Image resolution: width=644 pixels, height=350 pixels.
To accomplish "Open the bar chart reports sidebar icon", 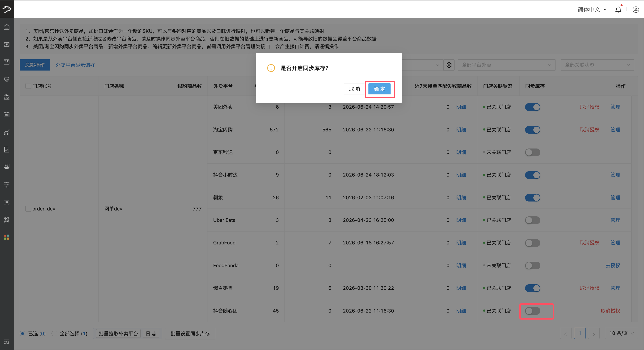I will pyautogui.click(x=7, y=132).
